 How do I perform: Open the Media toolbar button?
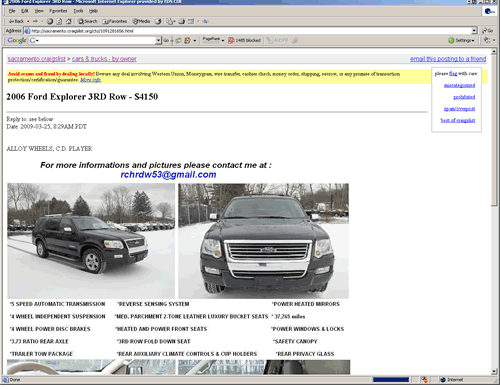[x=141, y=21]
